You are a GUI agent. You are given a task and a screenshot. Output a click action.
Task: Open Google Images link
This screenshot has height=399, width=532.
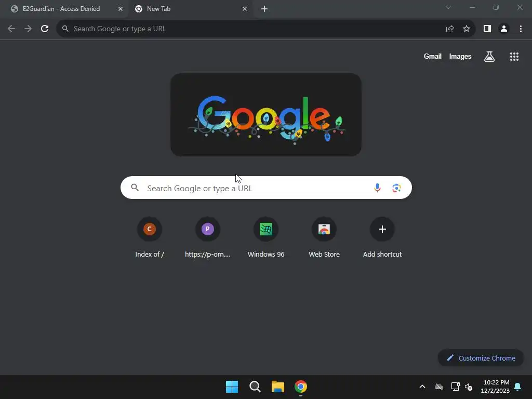click(460, 56)
